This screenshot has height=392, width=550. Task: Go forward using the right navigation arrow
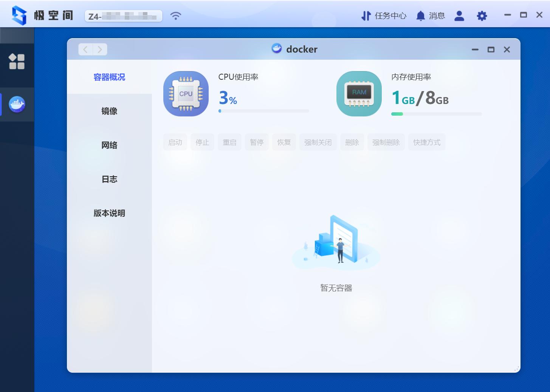[100, 49]
